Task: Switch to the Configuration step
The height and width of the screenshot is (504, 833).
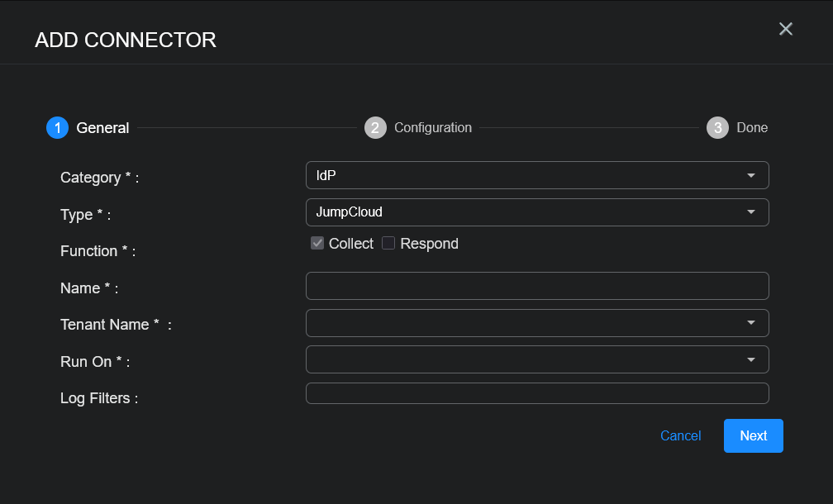Action: point(433,128)
